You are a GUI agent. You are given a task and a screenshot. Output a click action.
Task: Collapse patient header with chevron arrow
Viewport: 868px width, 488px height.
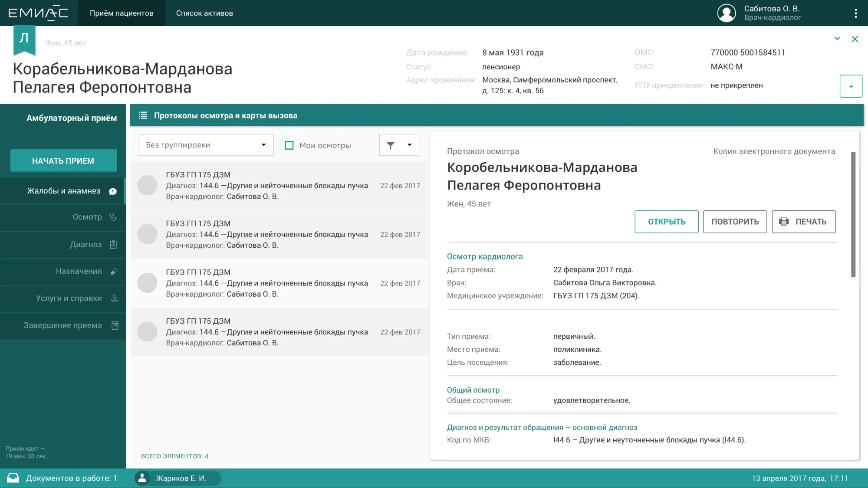click(837, 39)
